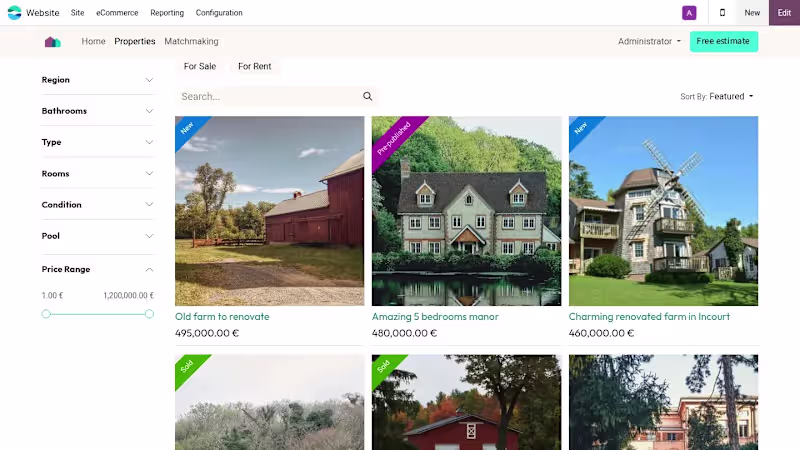Go to the Home page link

point(93,41)
